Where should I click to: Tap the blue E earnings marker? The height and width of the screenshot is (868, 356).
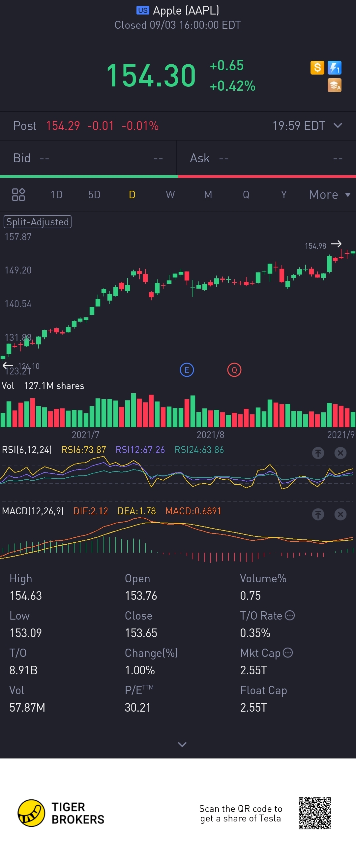click(187, 370)
